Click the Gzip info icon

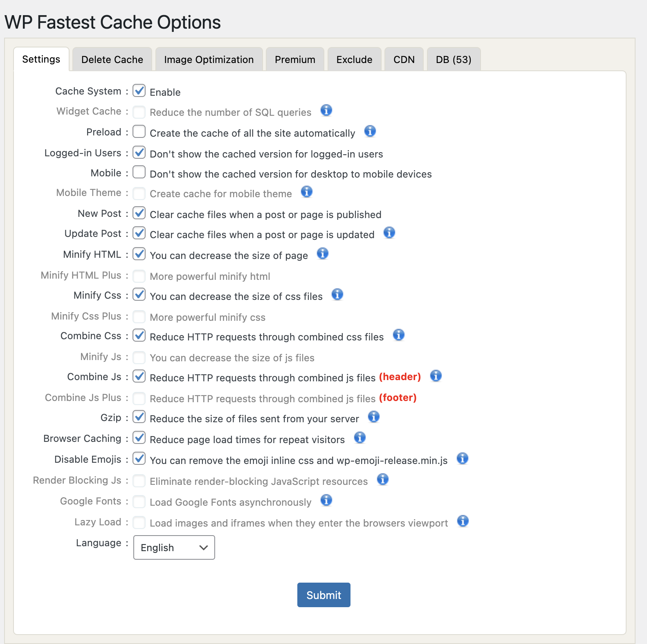[374, 417]
